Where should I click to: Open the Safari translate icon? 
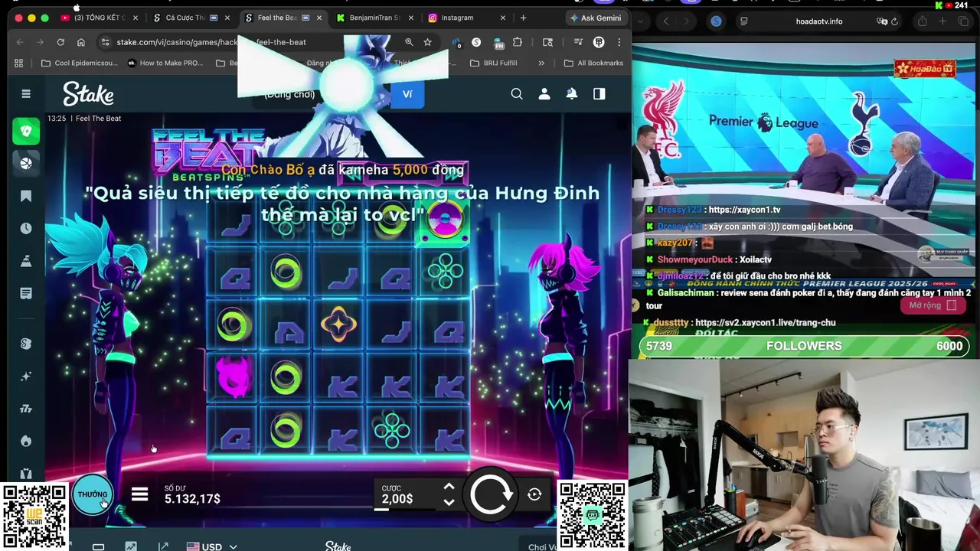[882, 21]
